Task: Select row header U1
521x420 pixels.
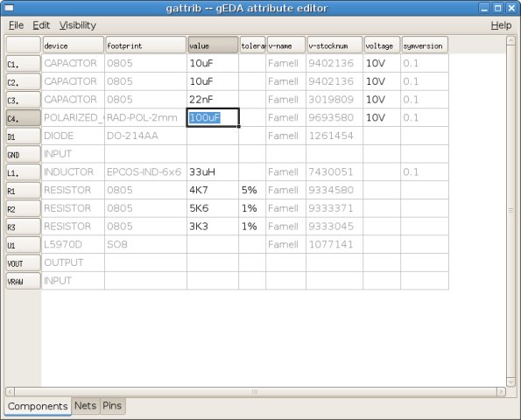Action: [x=23, y=245]
